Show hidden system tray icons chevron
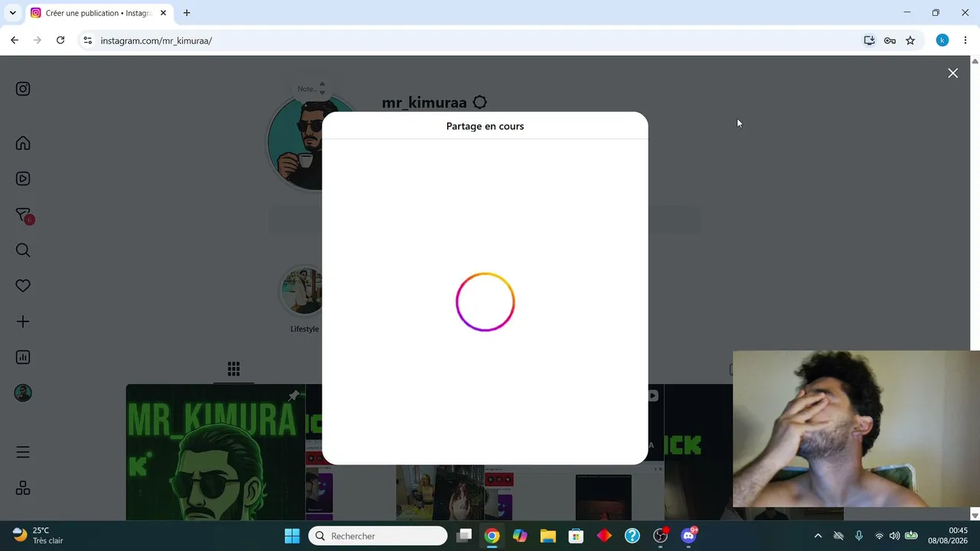The width and height of the screenshot is (980, 551). coord(818,536)
